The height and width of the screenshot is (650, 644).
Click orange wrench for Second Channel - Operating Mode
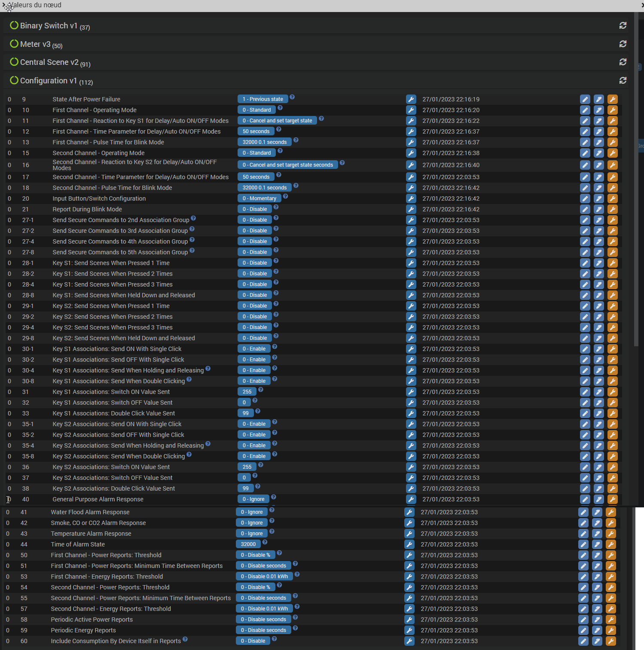pos(612,153)
